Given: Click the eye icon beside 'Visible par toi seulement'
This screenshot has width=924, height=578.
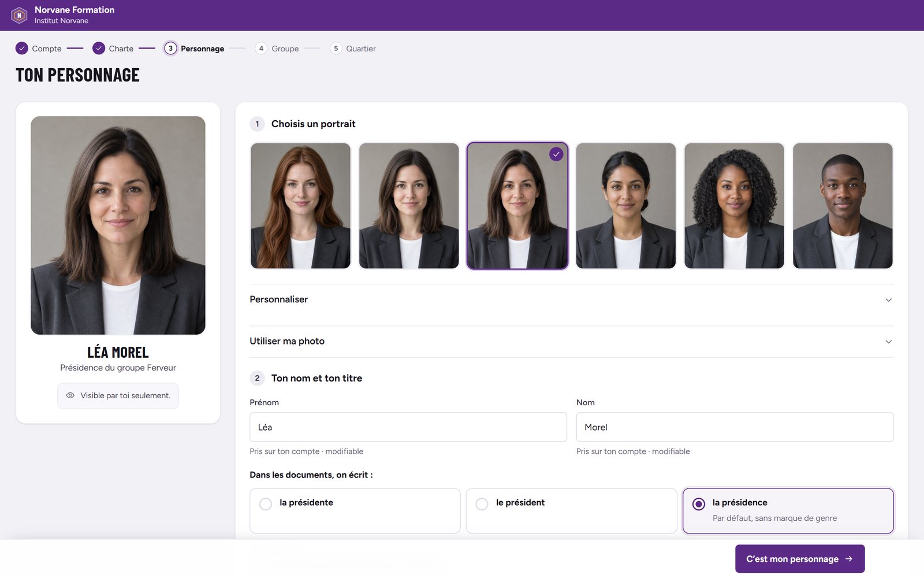Looking at the screenshot, I should pos(70,395).
